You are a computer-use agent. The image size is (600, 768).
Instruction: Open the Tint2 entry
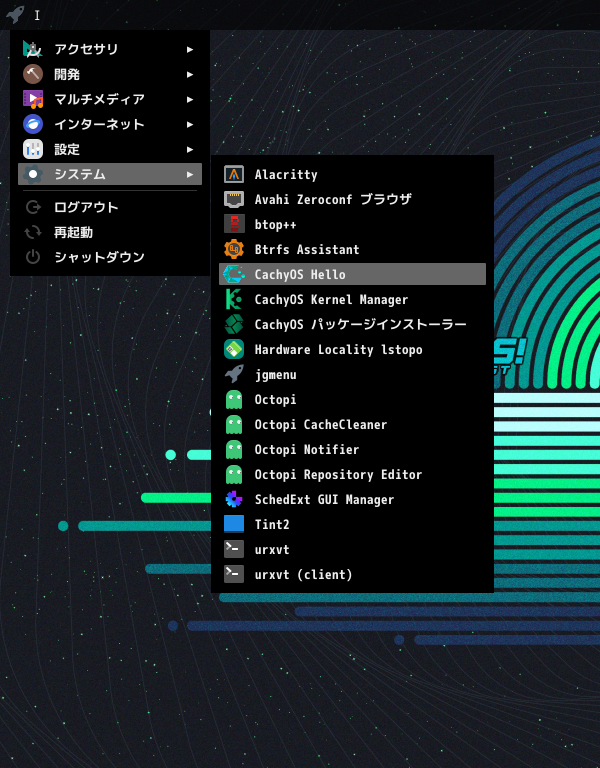tap(272, 525)
